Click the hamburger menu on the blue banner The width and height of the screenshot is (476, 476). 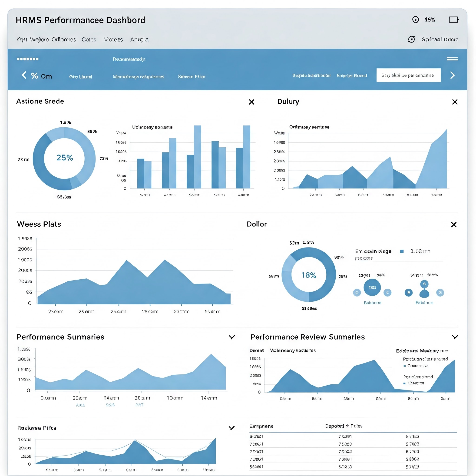[x=453, y=59]
